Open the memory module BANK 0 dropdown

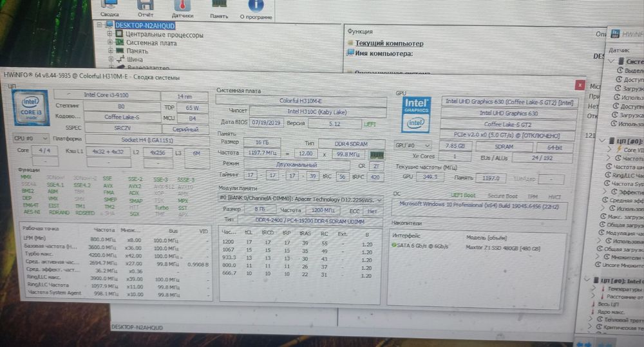pos(301,200)
